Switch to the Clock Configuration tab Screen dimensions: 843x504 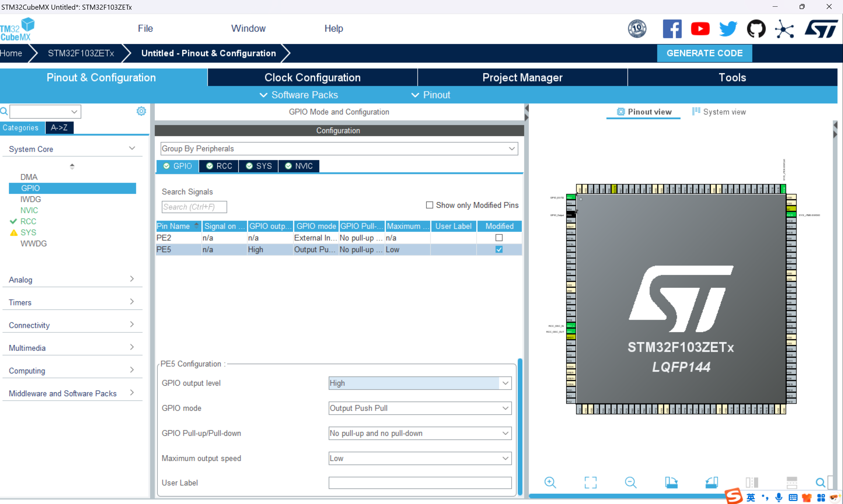pyautogui.click(x=312, y=77)
